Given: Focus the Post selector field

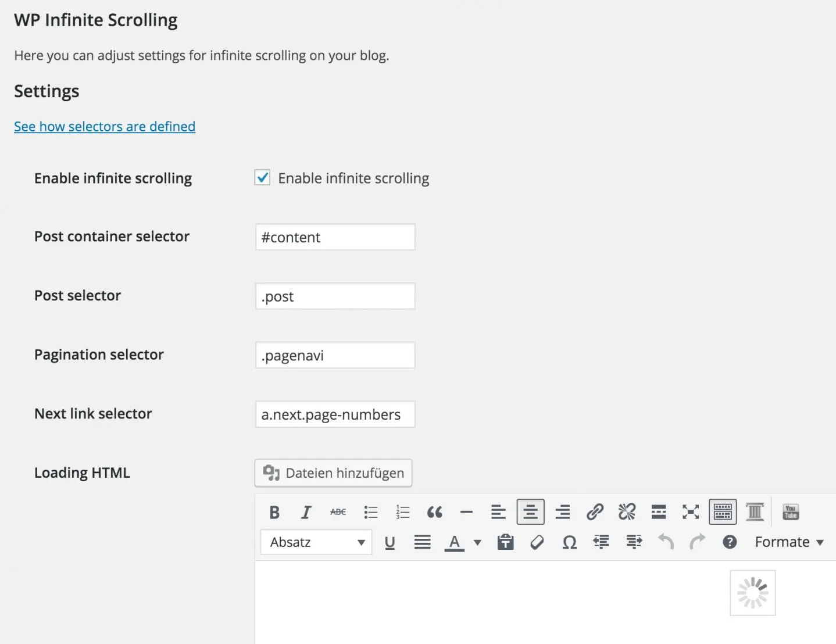Looking at the screenshot, I should [335, 296].
